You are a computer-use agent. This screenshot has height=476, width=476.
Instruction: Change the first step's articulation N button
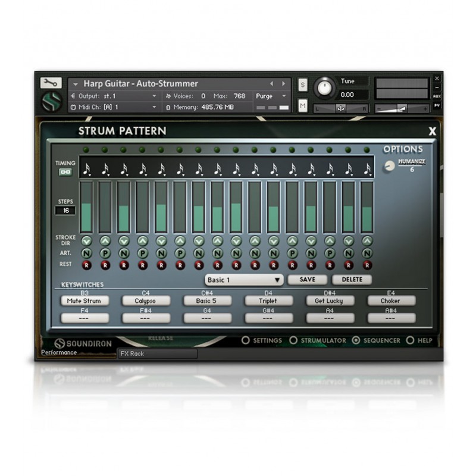[x=86, y=253]
